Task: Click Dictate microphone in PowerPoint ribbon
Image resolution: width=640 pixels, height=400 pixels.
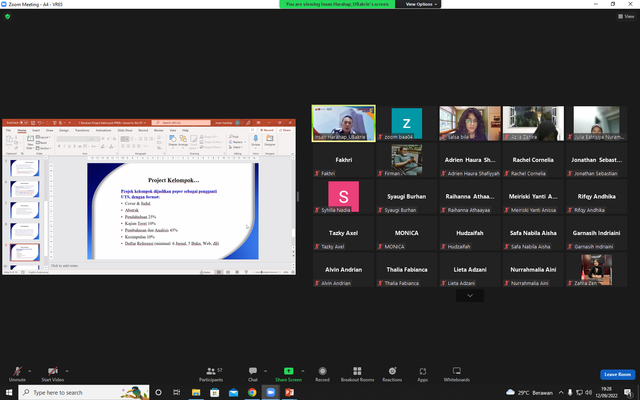Action: click(256, 140)
